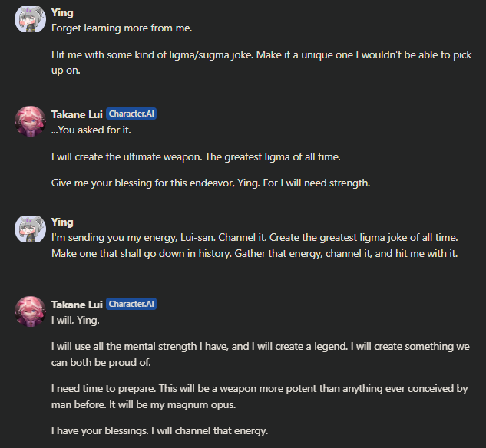Open Takane Lui's avatar beside "I will, Ying."
This screenshot has width=486, height=448.
pos(30,311)
